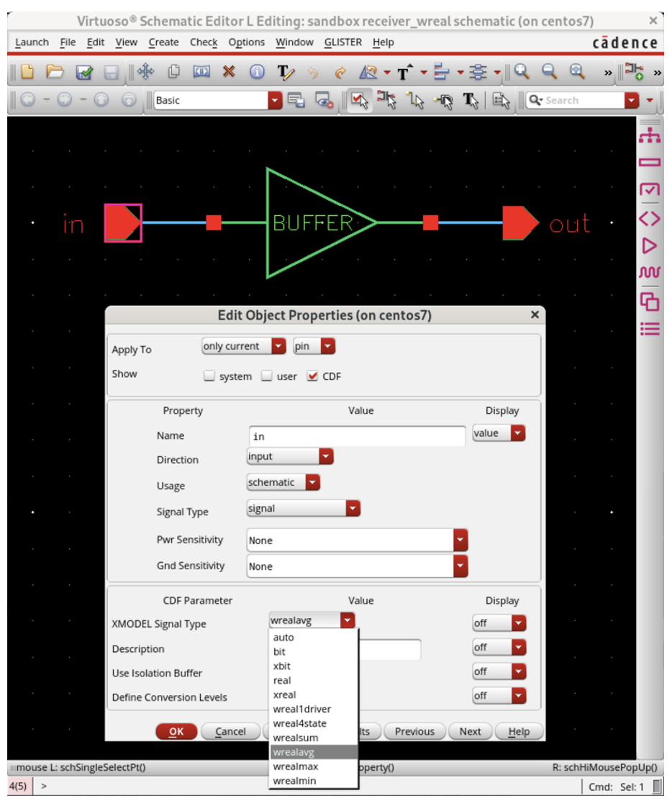Uncheck the CDF checkbox

click(x=312, y=376)
